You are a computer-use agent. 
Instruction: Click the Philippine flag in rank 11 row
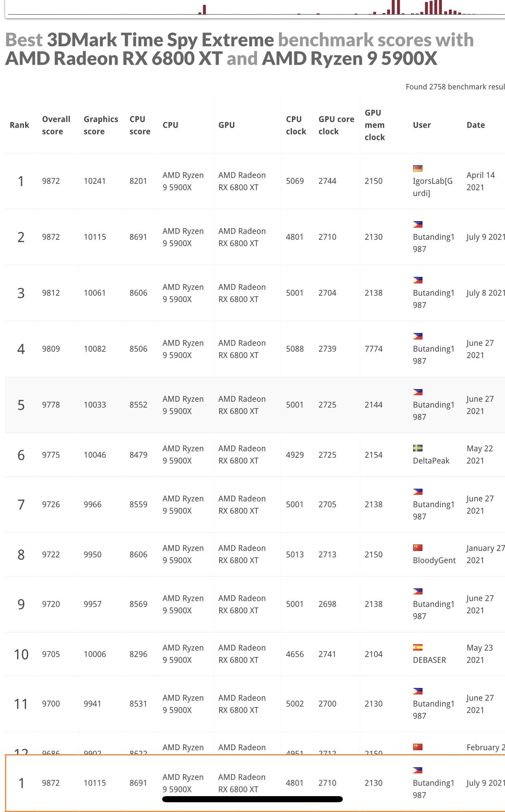(x=418, y=691)
